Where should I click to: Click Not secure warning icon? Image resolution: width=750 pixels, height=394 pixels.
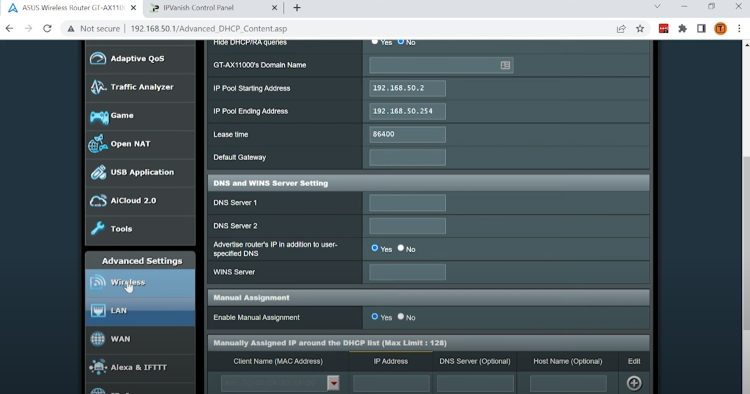(x=71, y=29)
